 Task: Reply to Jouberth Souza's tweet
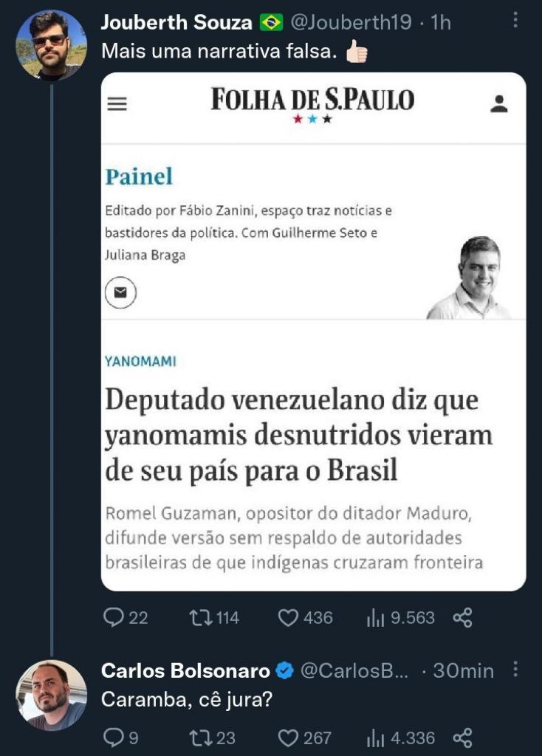click(114, 618)
